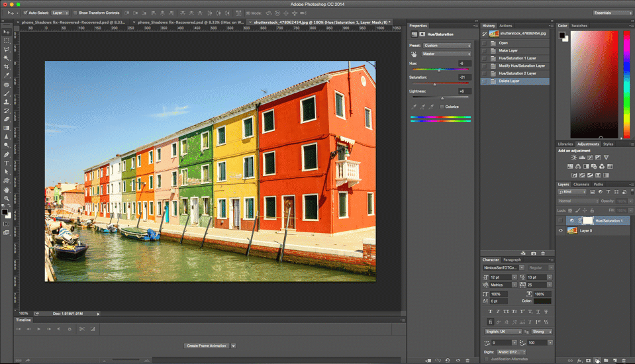Switch to the Swatches tab
The width and height of the screenshot is (635, 364).
[x=579, y=26]
